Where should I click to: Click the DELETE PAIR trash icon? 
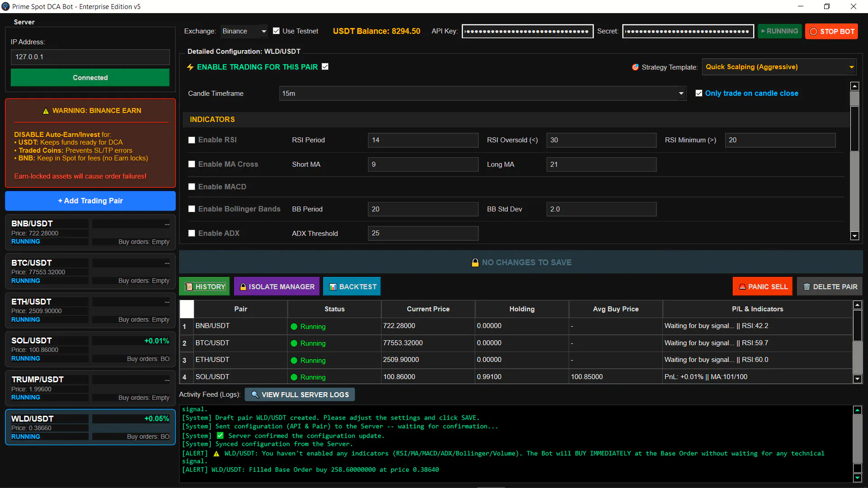(x=807, y=287)
